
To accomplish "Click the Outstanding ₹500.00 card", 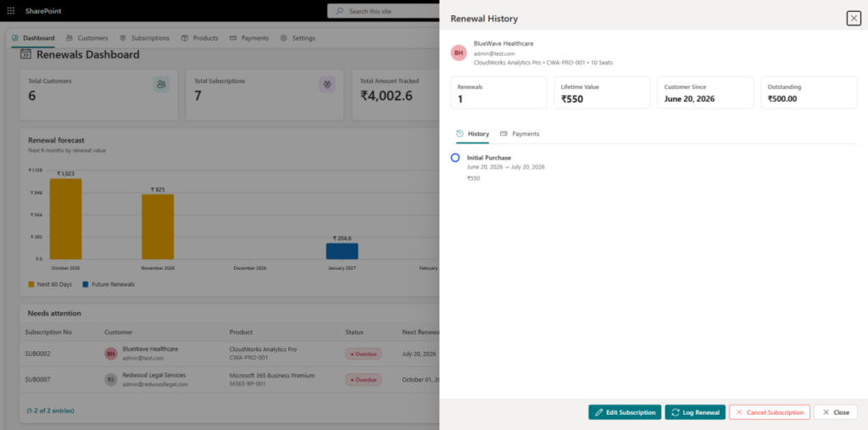I will pos(810,92).
